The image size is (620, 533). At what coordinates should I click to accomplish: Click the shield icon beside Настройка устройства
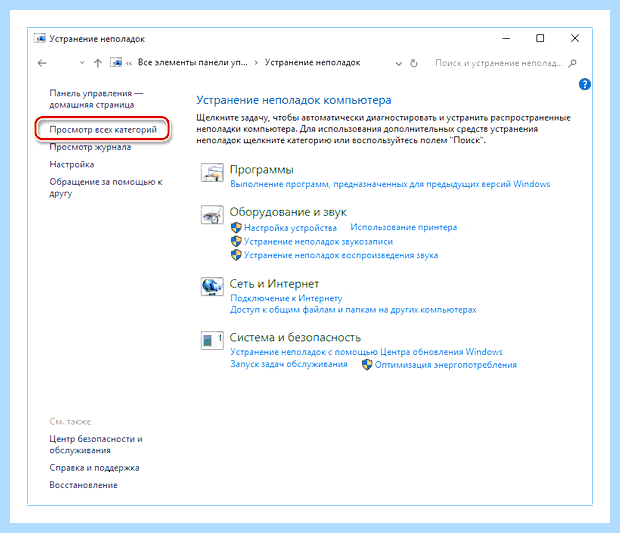point(236,227)
